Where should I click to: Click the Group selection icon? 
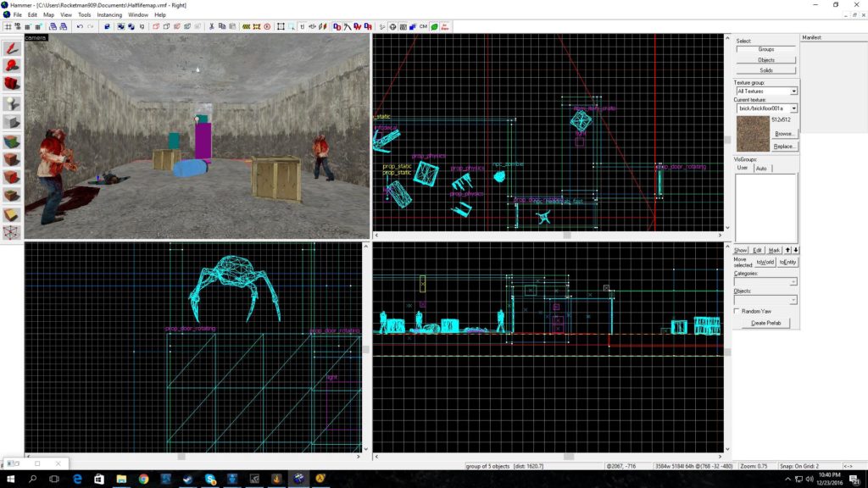120,26
